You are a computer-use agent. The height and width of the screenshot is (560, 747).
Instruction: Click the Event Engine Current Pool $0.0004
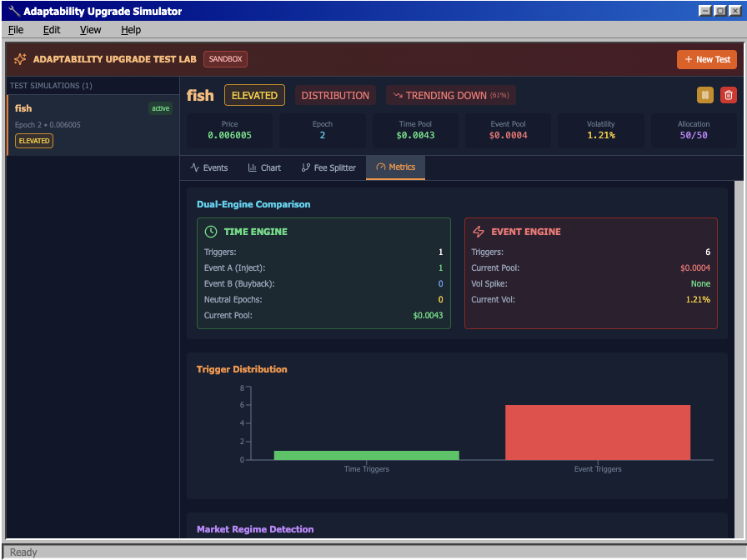coord(695,268)
